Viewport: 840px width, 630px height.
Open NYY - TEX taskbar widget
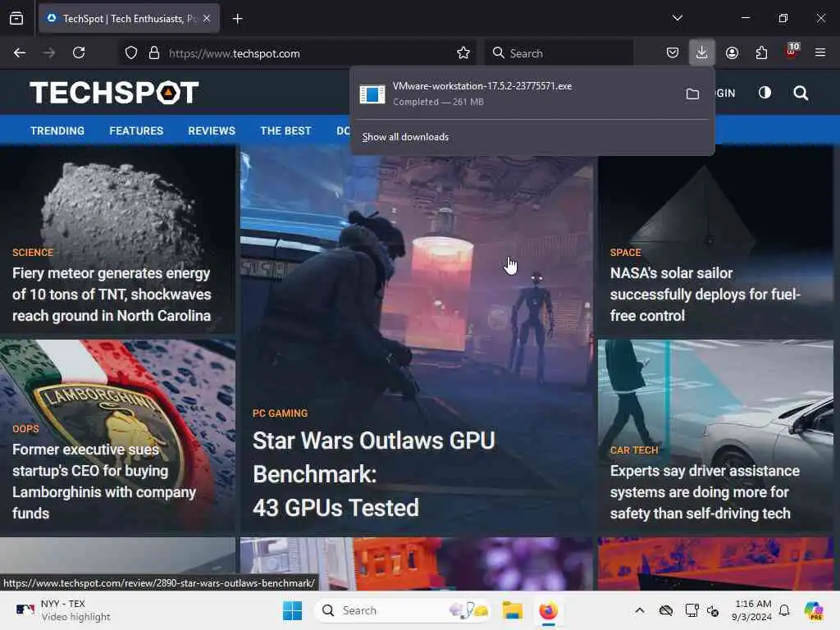[x=62, y=610]
